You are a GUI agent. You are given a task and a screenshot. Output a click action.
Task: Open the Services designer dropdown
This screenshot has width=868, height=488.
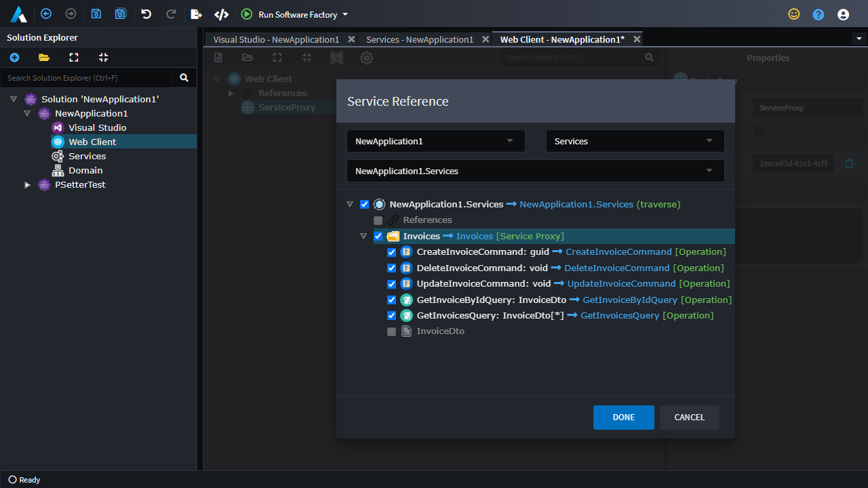[x=635, y=141]
